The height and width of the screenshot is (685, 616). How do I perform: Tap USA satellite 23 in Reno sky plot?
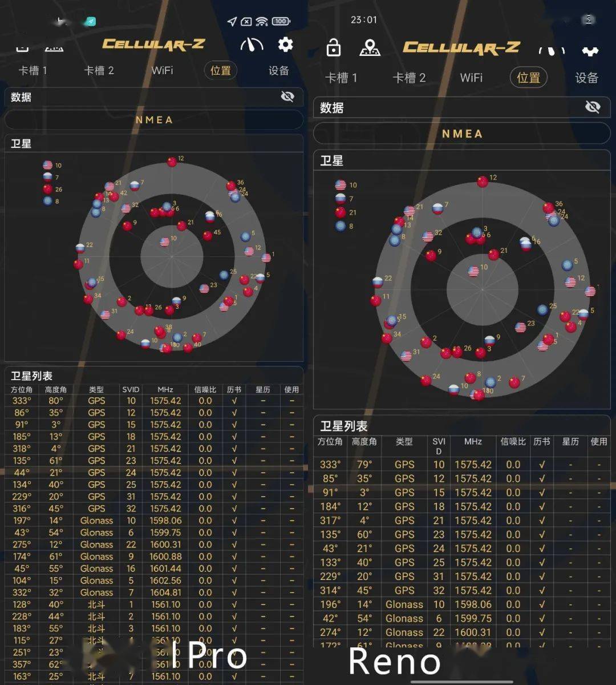[520, 327]
